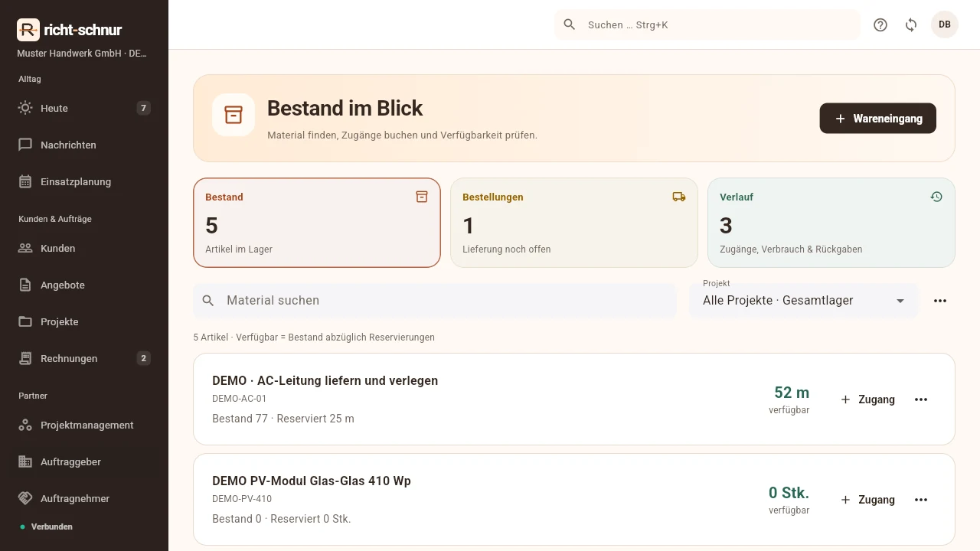Select the Bestellungen card with truck icon
980x551 pixels.
[x=574, y=223]
